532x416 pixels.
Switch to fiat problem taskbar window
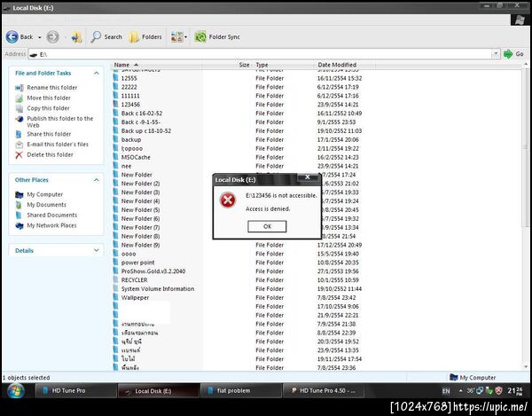tap(241, 390)
